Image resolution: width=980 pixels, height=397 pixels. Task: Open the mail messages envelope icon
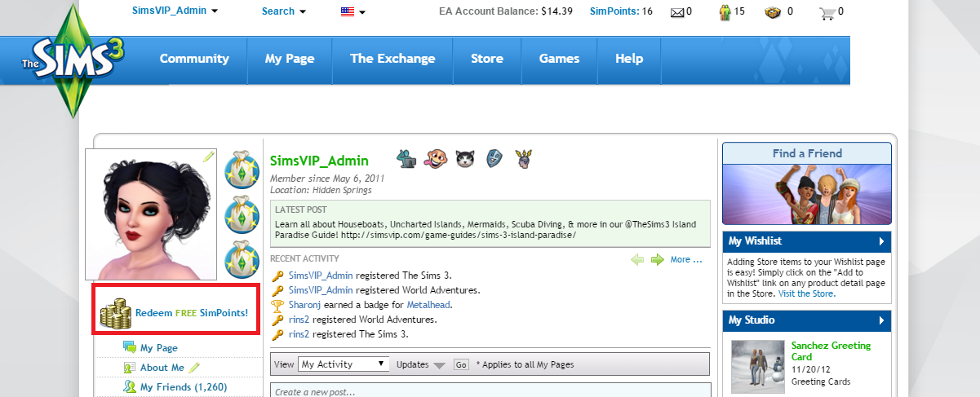coord(676,12)
